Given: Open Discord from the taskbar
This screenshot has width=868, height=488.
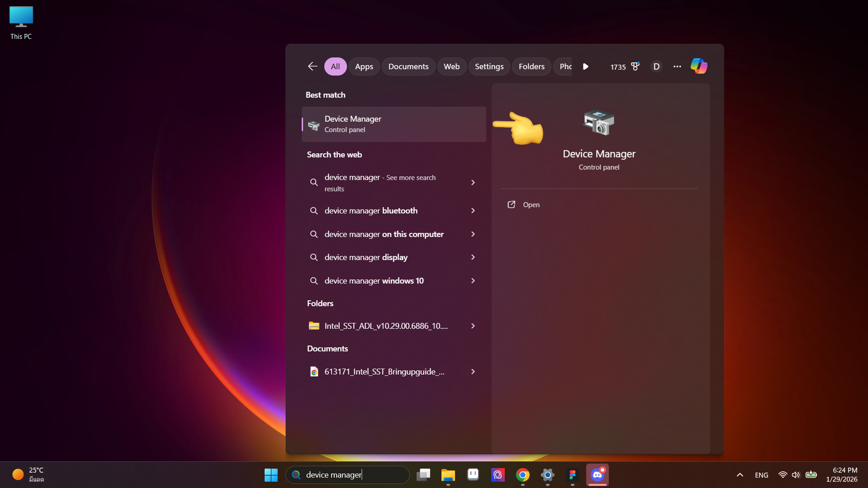Looking at the screenshot, I should click(597, 475).
